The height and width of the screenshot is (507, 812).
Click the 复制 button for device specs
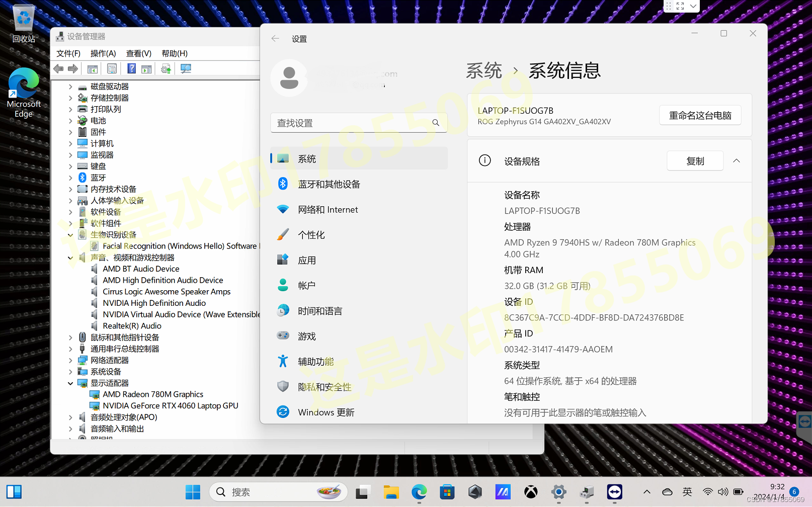[695, 161]
